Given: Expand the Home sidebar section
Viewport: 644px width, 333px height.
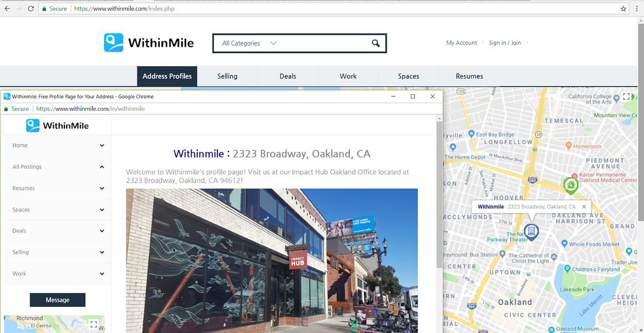Looking at the screenshot, I should point(57,145).
